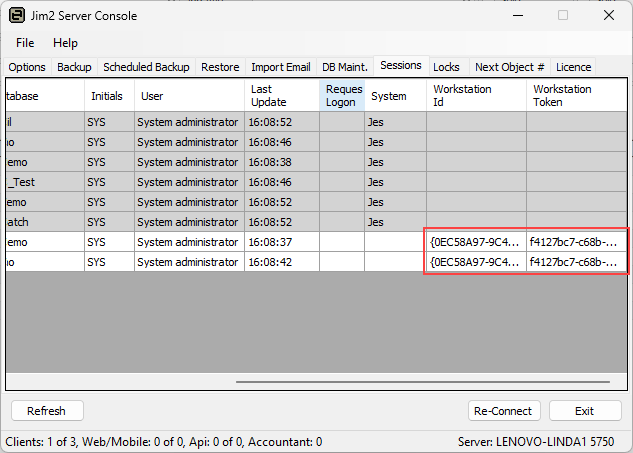Image resolution: width=633 pixels, height=453 pixels.
Task: Switch to the Options tab
Action: click(27, 67)
